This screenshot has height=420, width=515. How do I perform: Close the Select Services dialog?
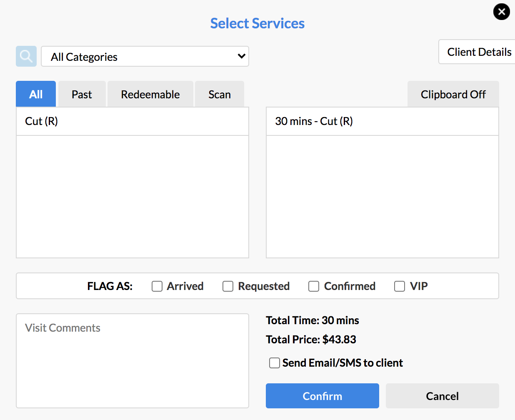tap(502, 12)
